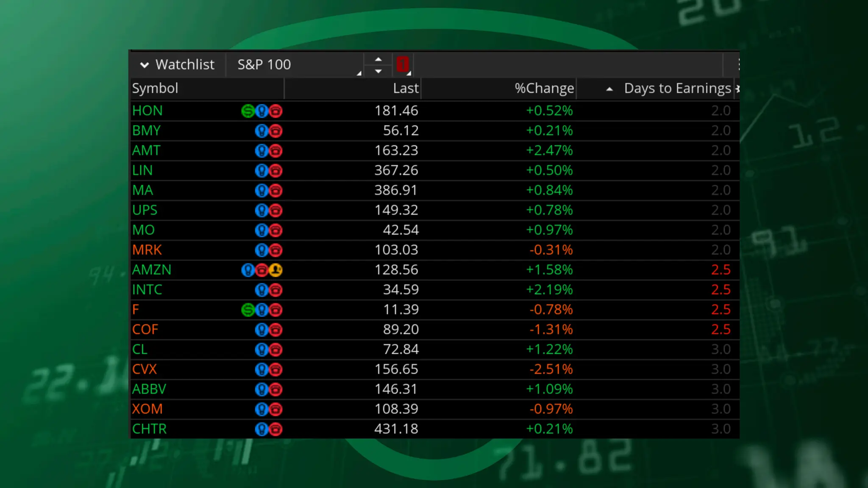Select the AMT symbol
Screen dimensions: 868x488
pos(146,150)
